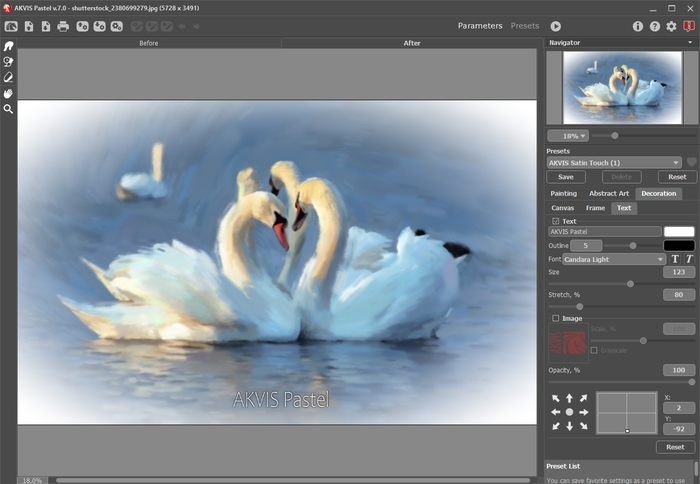Click the Save image file icon
This screenshot has height=484, width=700.
click(x=46, y=26)
